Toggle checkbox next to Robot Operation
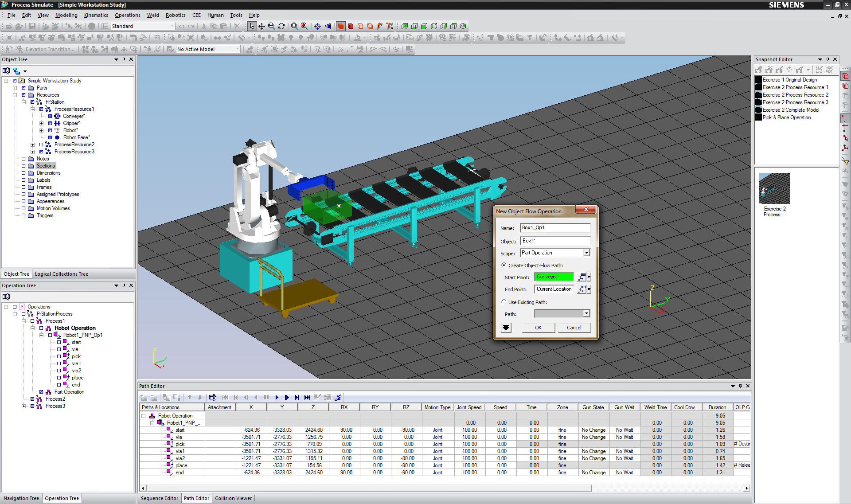The height and width of the screenshot is (504, 851). (41, 328)
